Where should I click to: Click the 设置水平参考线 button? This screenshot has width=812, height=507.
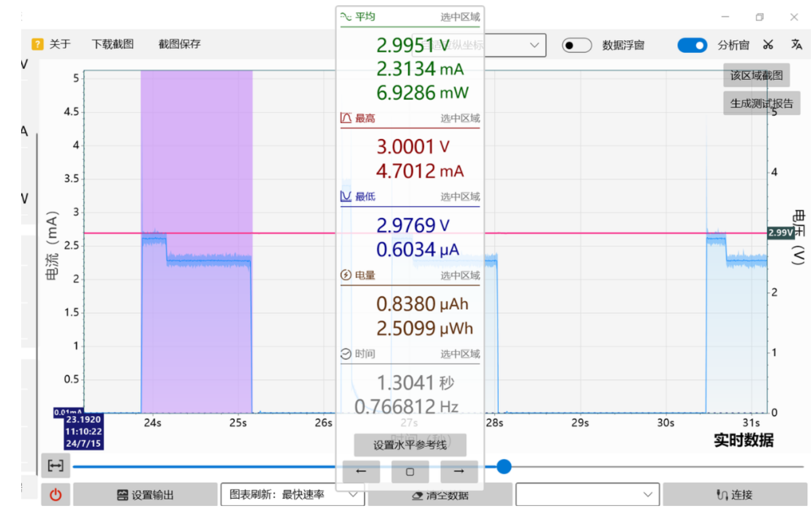click(x=410, y=445)
